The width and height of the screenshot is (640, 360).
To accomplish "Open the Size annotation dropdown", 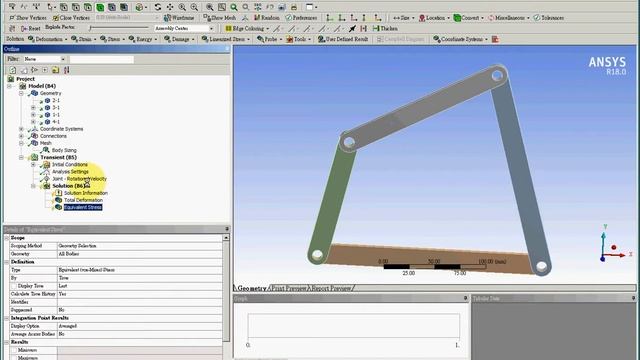I will pos(403,18).
